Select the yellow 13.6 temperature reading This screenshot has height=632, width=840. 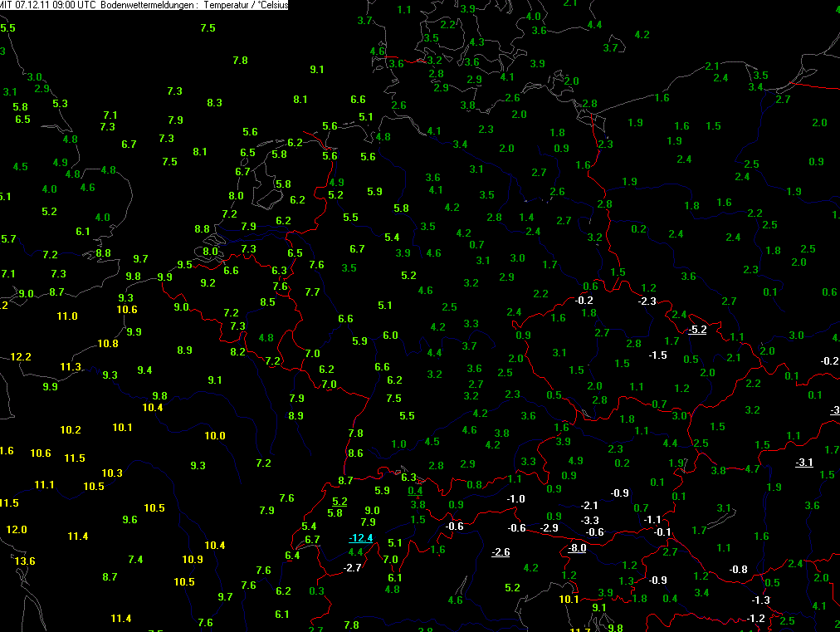[x=25, y=561]
